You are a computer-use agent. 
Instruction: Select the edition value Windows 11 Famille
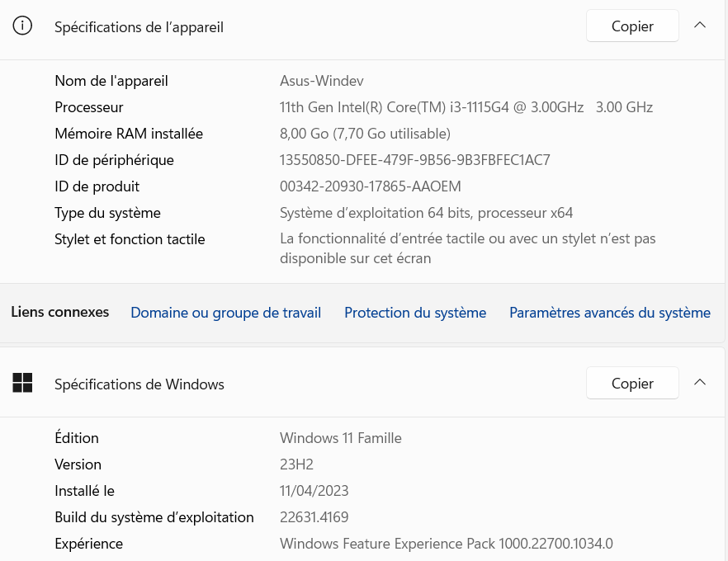pyautogui.click(x=340, y=438)
